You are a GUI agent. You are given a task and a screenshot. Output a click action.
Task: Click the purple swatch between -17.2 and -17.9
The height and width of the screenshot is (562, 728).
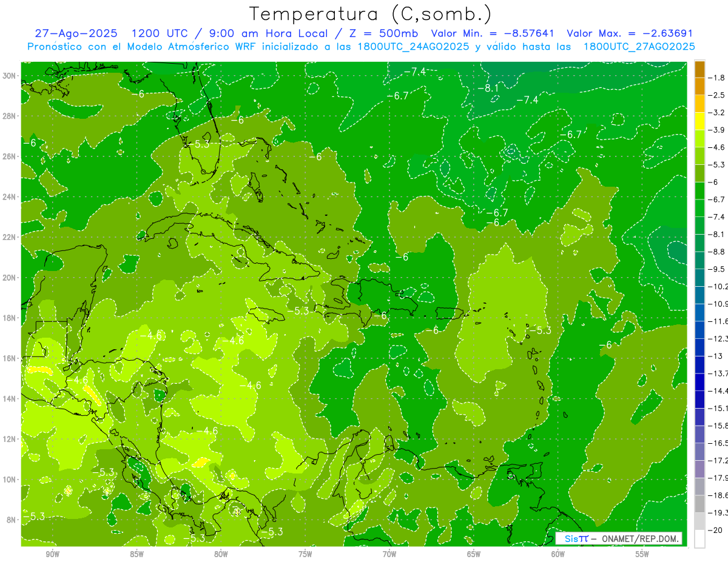(699, 469)
